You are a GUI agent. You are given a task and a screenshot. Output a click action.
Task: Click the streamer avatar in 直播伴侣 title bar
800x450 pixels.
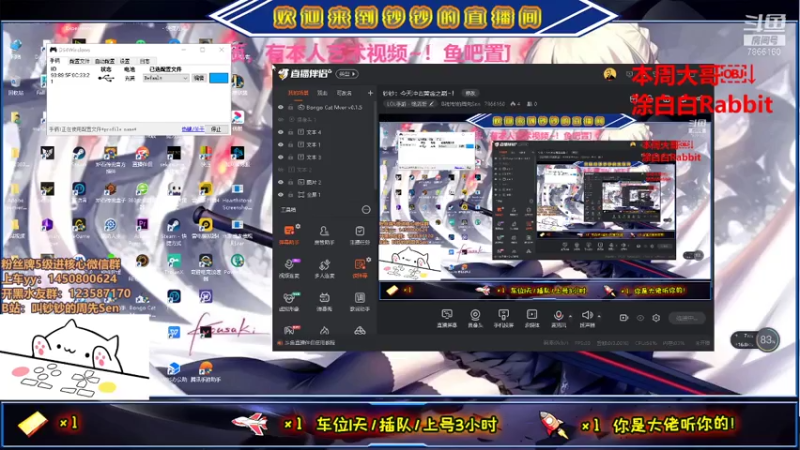tap(610, 74)
